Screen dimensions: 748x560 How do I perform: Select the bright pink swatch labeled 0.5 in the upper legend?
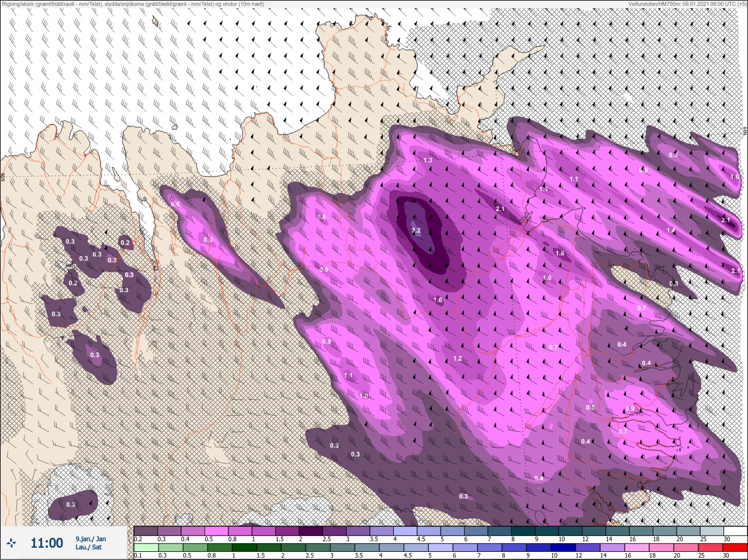tap(217, 531)
